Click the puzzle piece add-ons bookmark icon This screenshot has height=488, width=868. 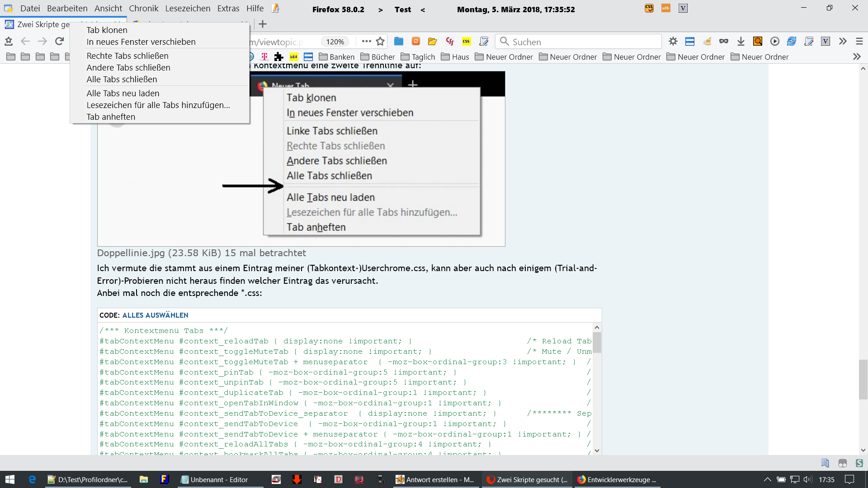pos(278,57)
